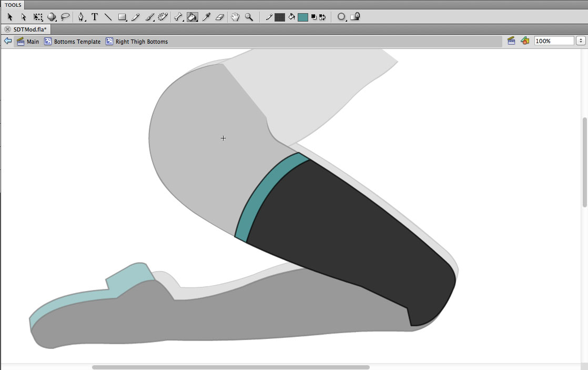Image resolution: width=588 pixels, height=370 pixels.
Task: Activate the Text tool
Action: pyautogui.click(x=95, y=17)
